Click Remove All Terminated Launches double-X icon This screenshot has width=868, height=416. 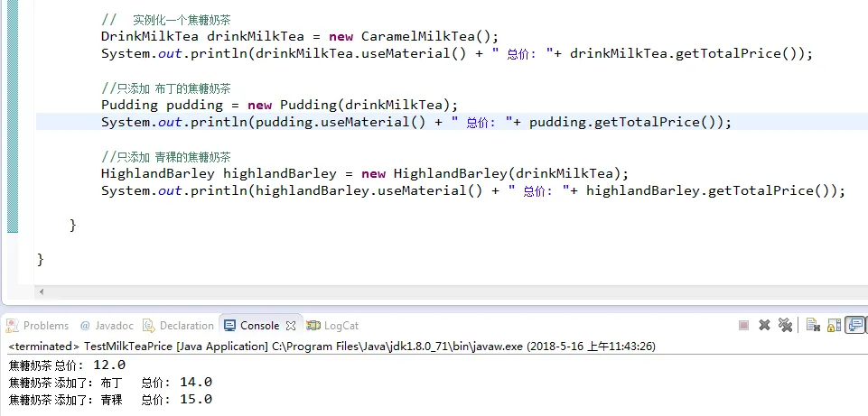784,325
